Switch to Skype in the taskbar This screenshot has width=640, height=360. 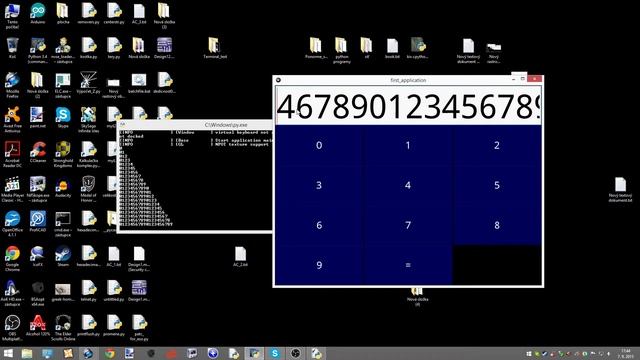(x=275, y=353)
